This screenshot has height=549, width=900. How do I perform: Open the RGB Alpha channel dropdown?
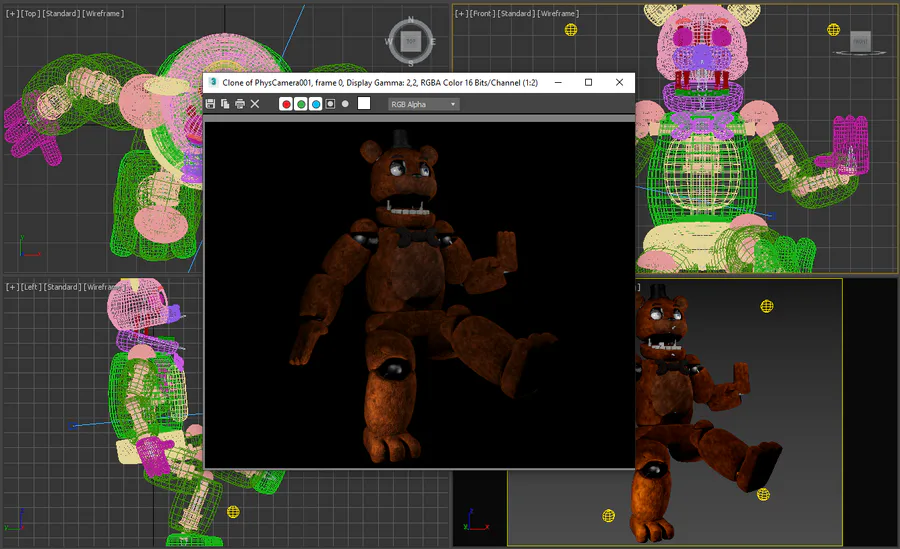(424, 104)
